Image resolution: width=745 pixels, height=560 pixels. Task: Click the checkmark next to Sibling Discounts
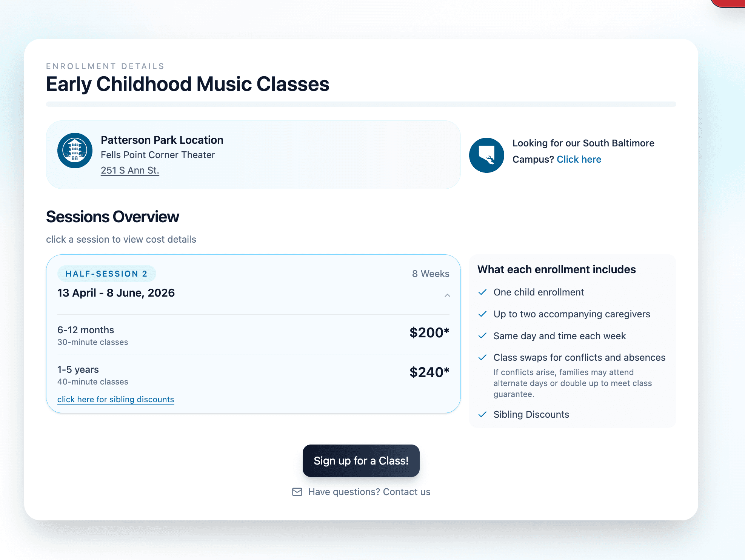(x=483, y=414)
